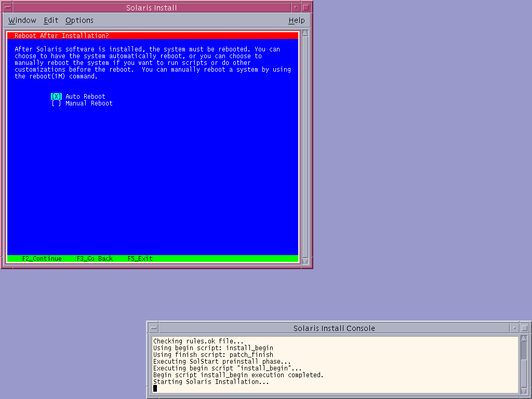Click the console cursor block

155,389
